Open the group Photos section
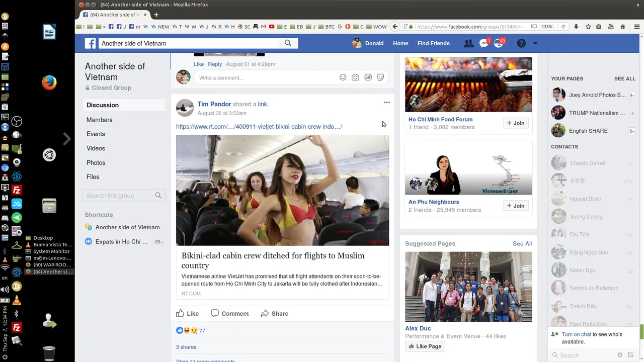The width and height of the screenshot is (644, 362). (96, 162)
